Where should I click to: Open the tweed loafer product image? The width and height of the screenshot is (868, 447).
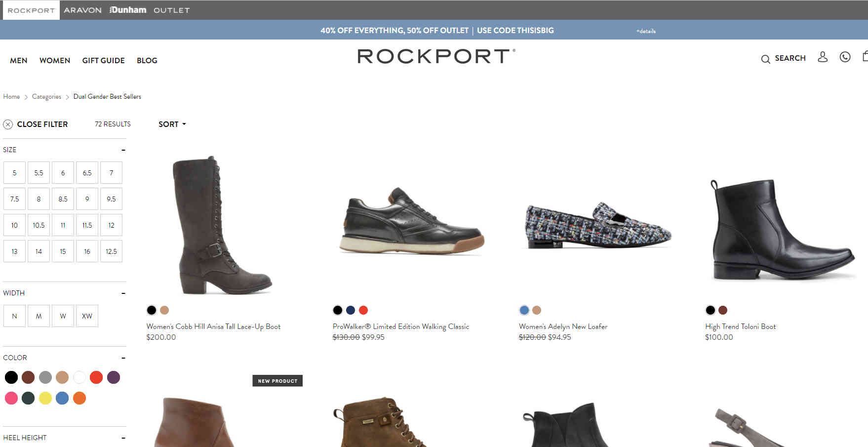597,225
